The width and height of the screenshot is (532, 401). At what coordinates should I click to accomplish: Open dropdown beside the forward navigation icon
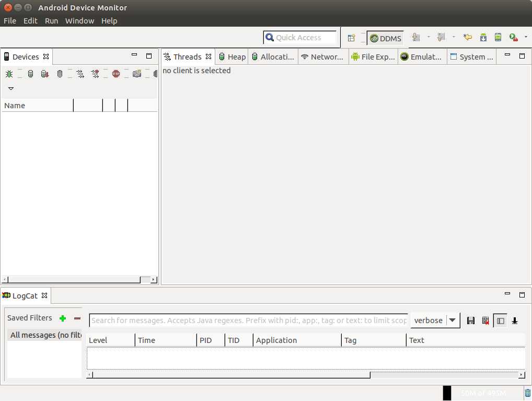454,37
